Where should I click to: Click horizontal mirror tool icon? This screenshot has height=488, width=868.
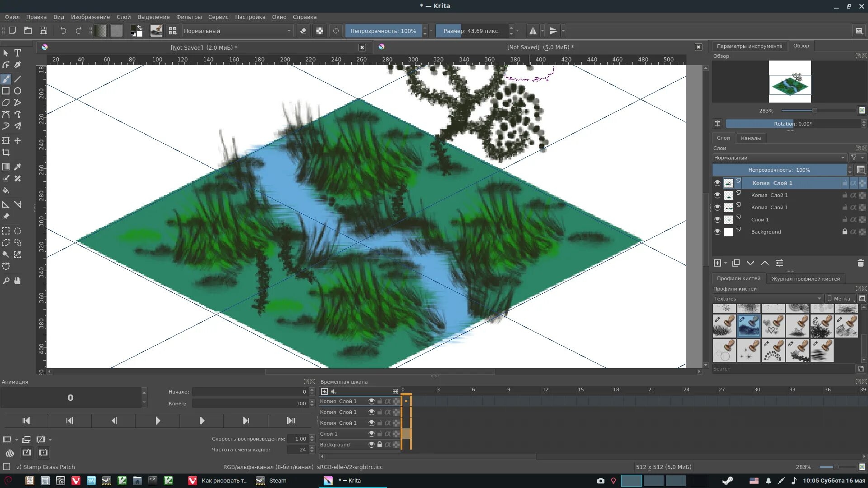[533, 31]
